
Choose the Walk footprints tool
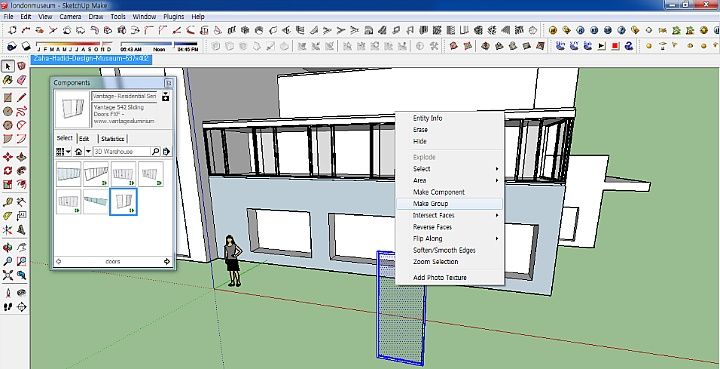click(x=8, y=307)
